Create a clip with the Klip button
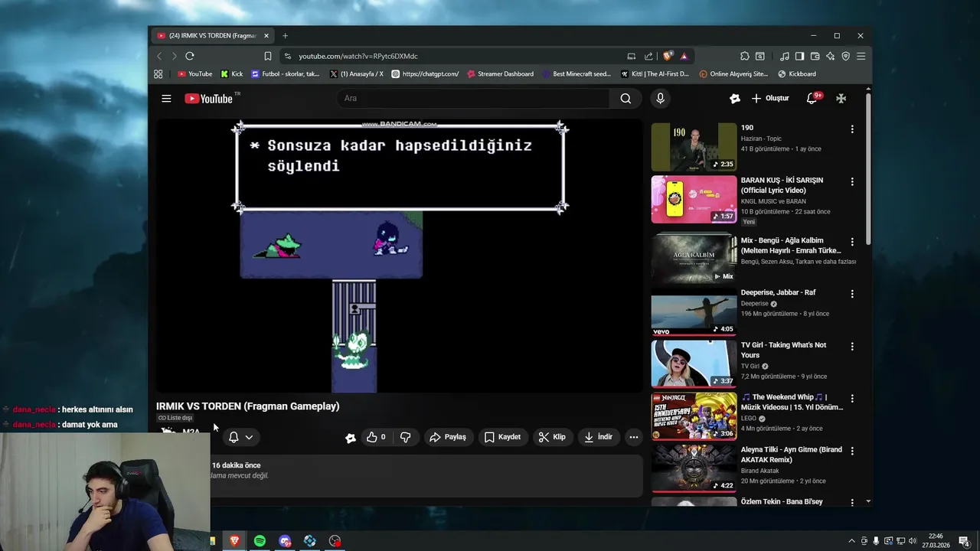 [x=552, y=437]
